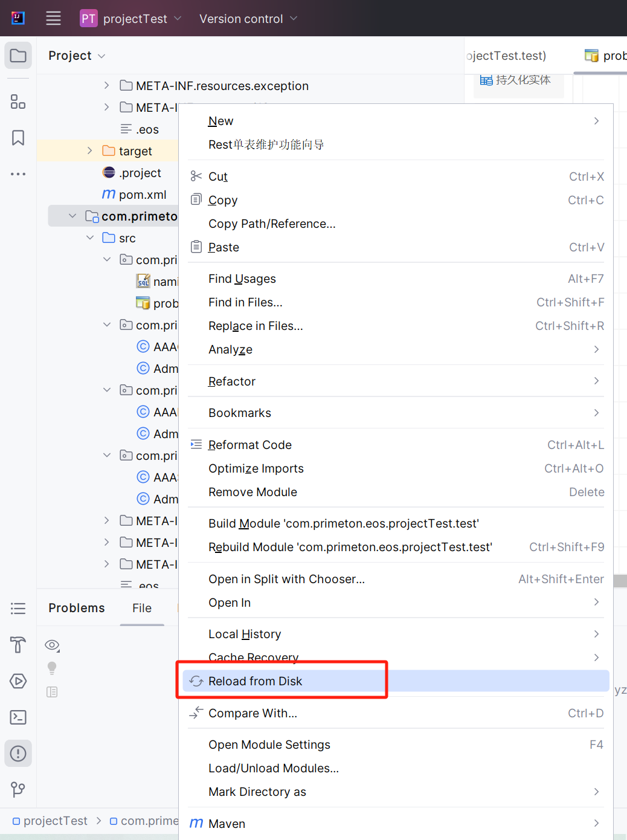Screen dimensions: 627x840
Task: Click the projectTest breadcrumb link
Action: coord(55,821)
